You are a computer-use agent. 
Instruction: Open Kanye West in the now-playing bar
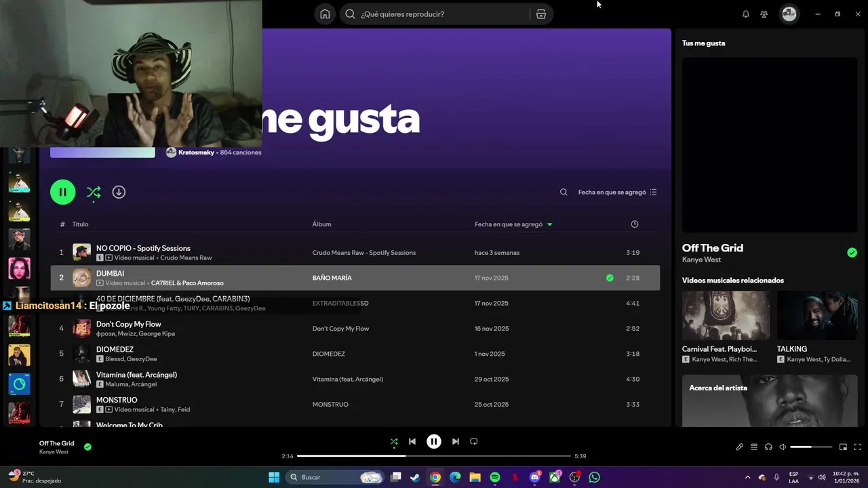(x=54, y=452)
